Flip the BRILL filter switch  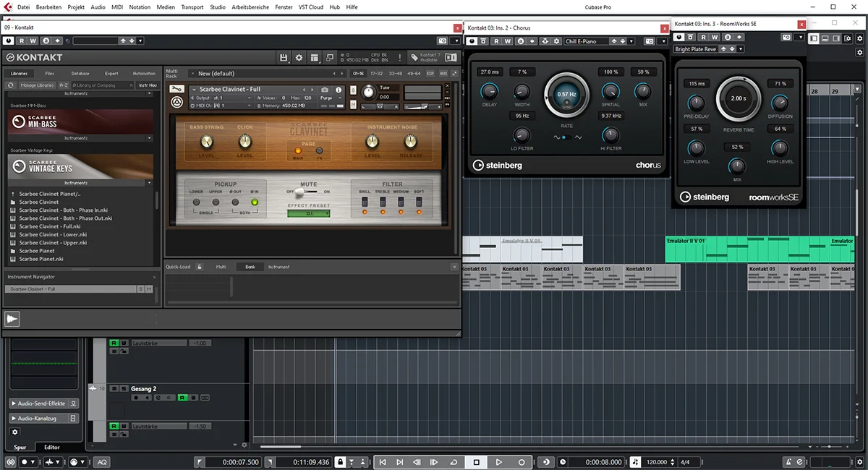(365, 203)
